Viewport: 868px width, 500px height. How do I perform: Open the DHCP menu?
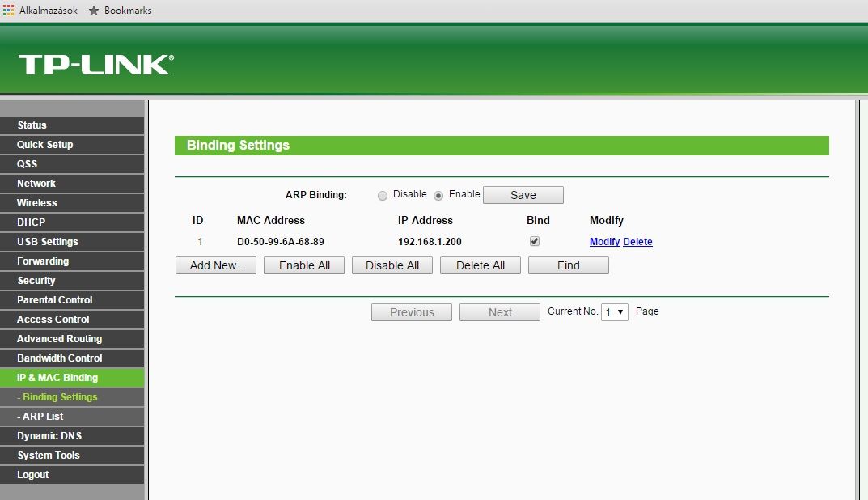tap(72, 222)
